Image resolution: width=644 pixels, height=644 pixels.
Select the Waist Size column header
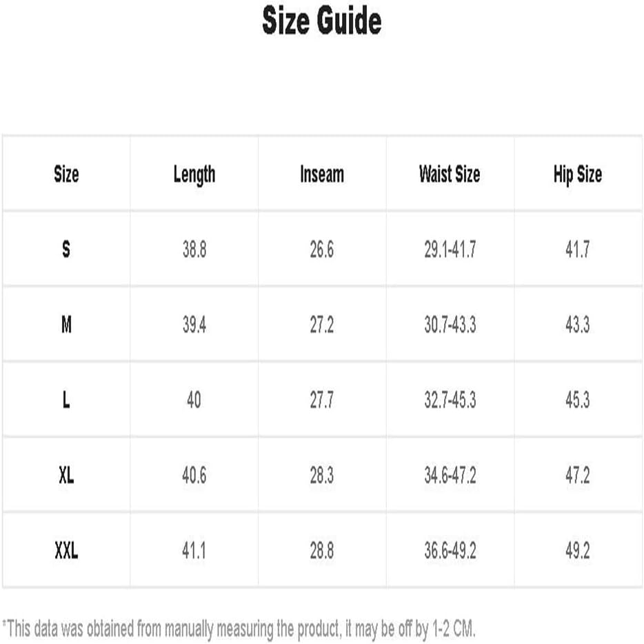tap(450, 174)
